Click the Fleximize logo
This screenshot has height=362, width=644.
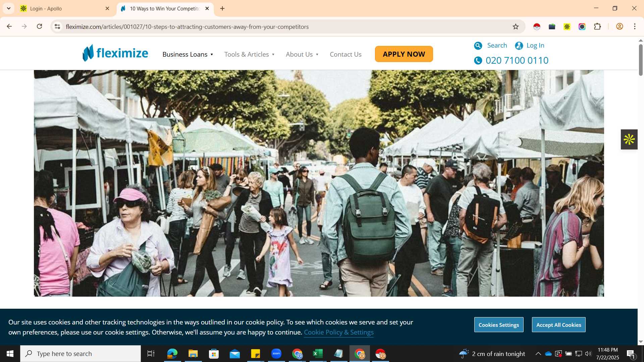(115, 53)
